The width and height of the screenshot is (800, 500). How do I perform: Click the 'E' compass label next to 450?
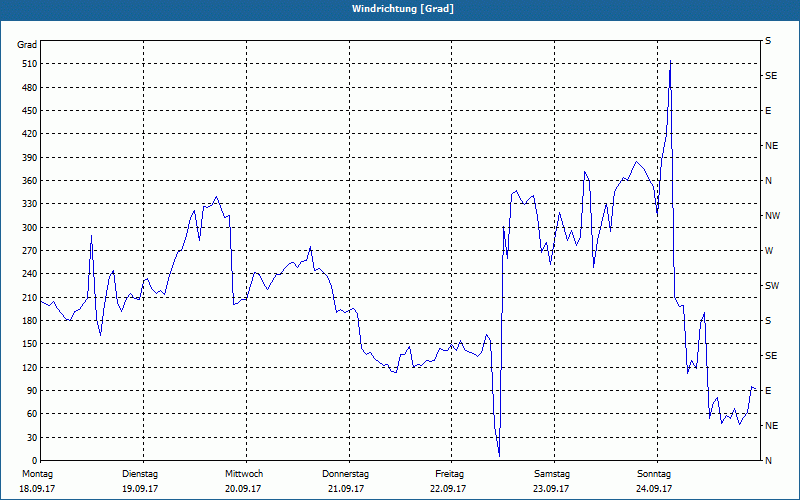click(x=768, y=111)
